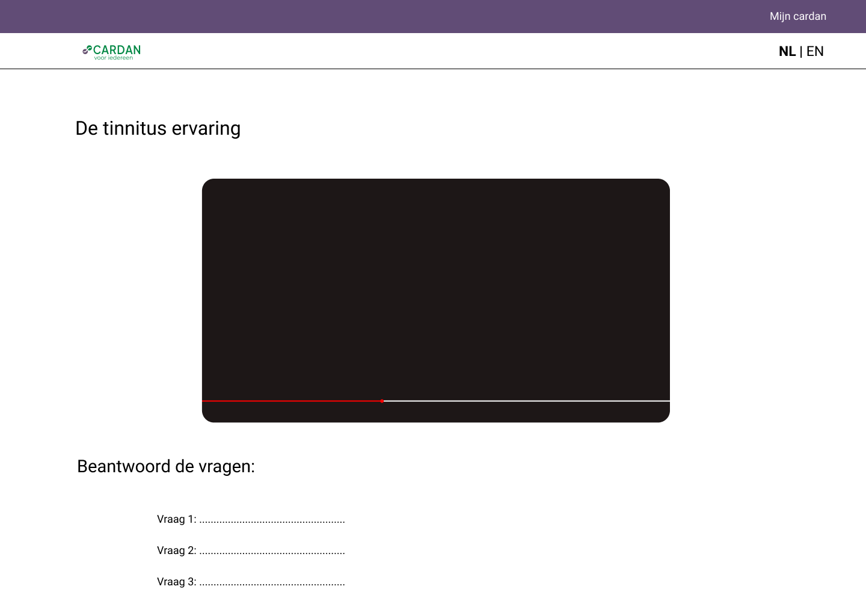Click the 'Vraag 2:' label
This screenshot has height=616, width=866.
176,550
